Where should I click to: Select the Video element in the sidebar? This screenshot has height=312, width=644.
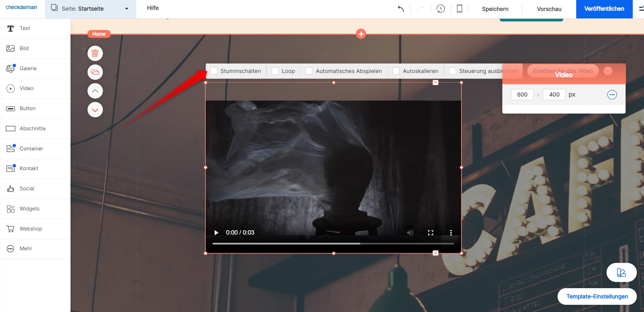27,88
